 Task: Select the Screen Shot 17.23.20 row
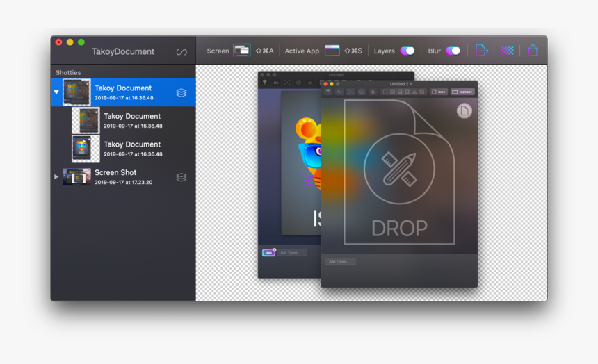tap(123, 177)
